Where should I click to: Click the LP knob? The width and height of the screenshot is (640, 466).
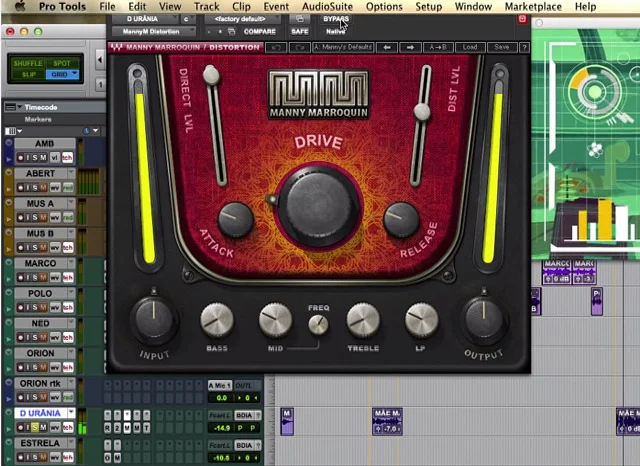[x=421, y=320]
